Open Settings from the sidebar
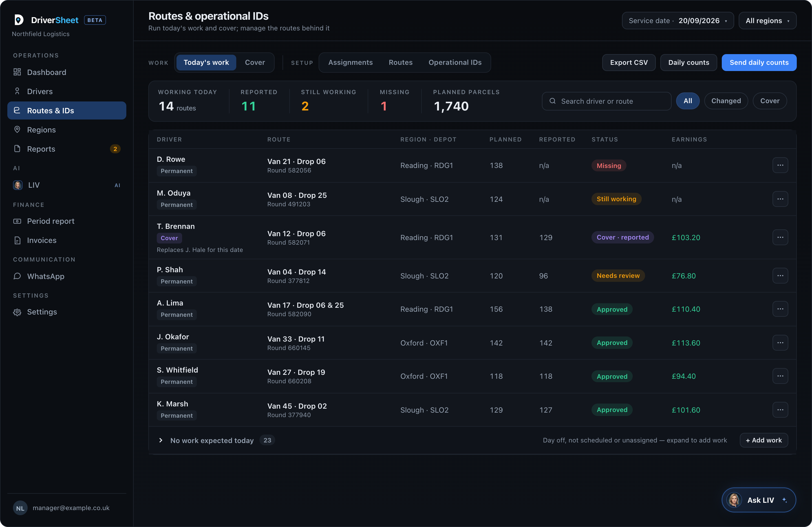812x527 pixels. (x=67, y=312)
